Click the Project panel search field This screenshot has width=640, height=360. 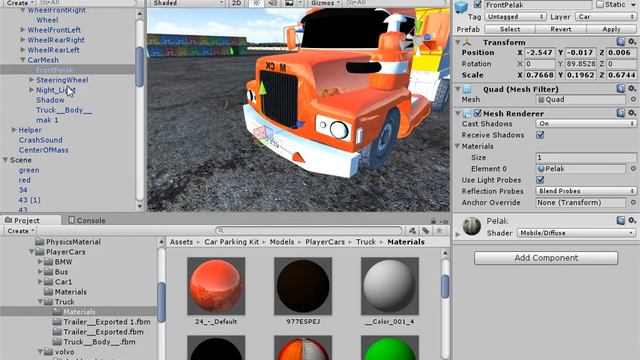[x=309, y=231]
